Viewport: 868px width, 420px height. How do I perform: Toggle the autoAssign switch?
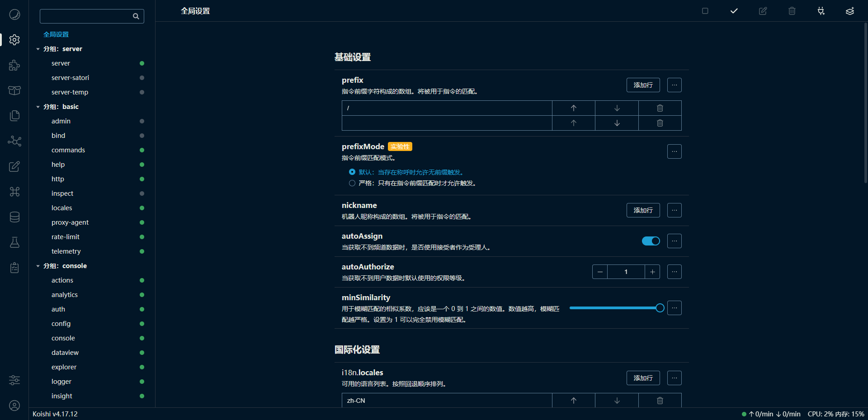click(x=651, y=241)
